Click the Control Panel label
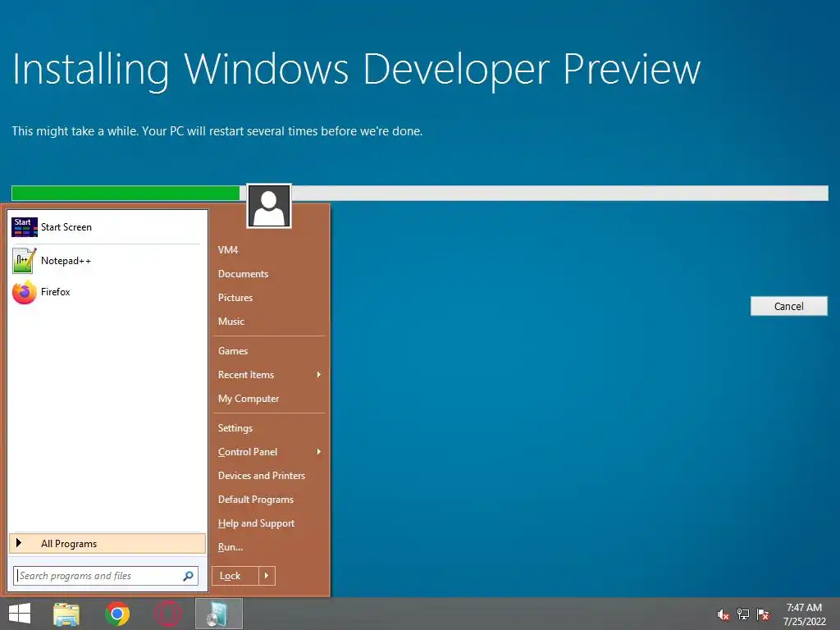 (248, 452)
